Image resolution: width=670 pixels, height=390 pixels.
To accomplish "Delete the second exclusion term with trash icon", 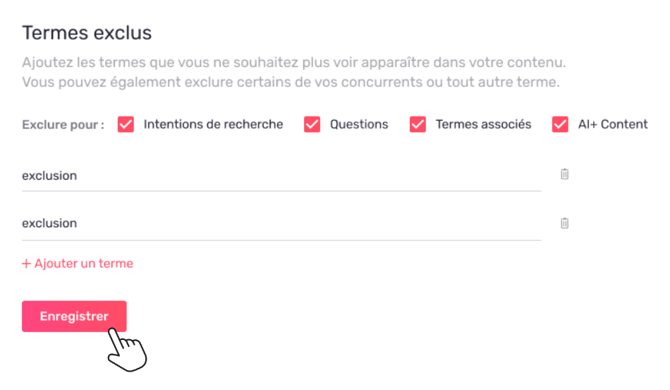I will pos(564,223).
